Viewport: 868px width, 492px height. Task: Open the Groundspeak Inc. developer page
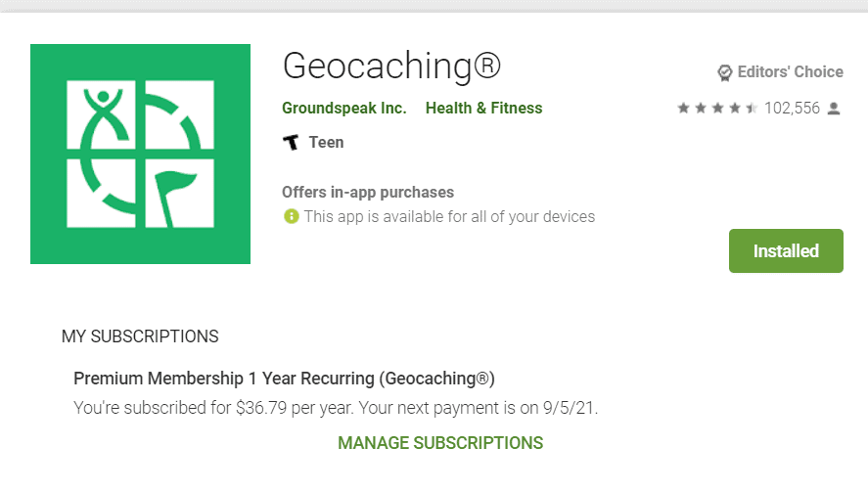[x=343, y=109]
